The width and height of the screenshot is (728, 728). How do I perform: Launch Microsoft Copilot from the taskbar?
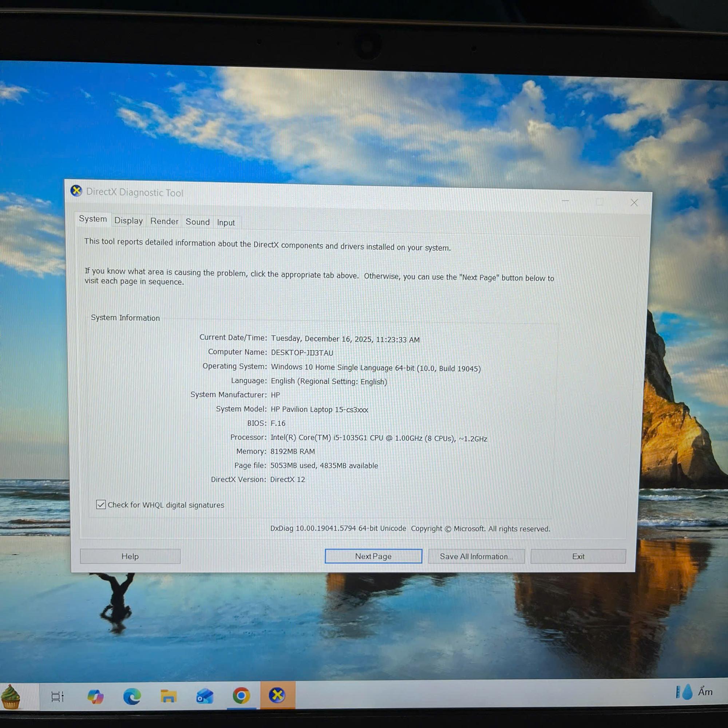[95, 696]
